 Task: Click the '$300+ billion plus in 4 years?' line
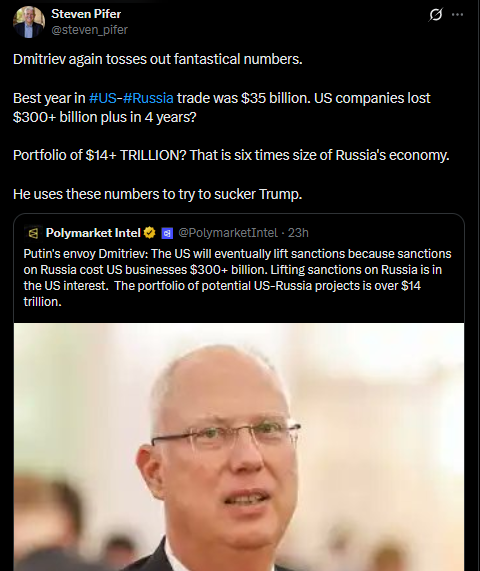[105, 117]
